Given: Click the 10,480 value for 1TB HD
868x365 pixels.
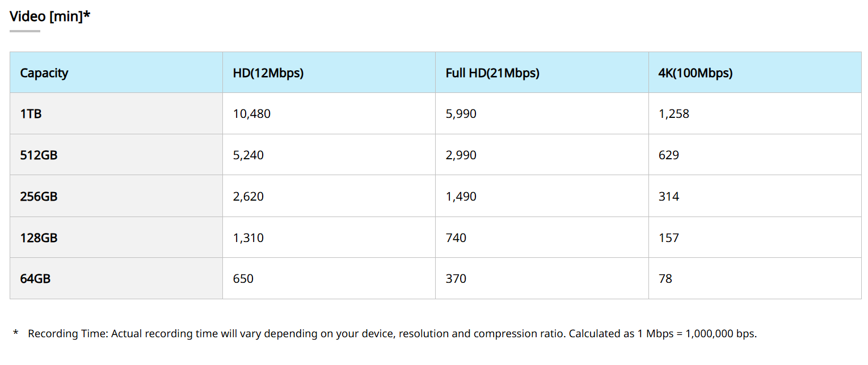Looking at the screenshot, I should [x=252, y=114].
